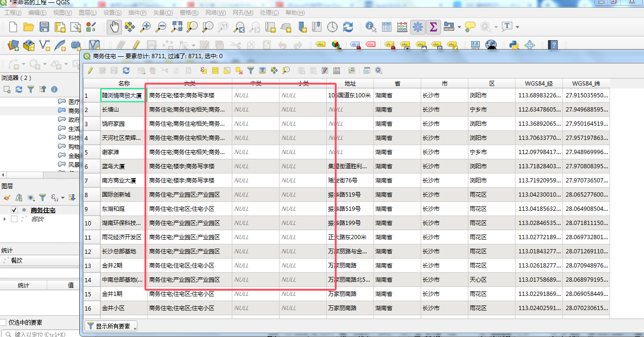644x337 pixels.
Task: Click the filter funnel in attribute table toolbar
Action: pyautogui.click(x=251, y=70)
